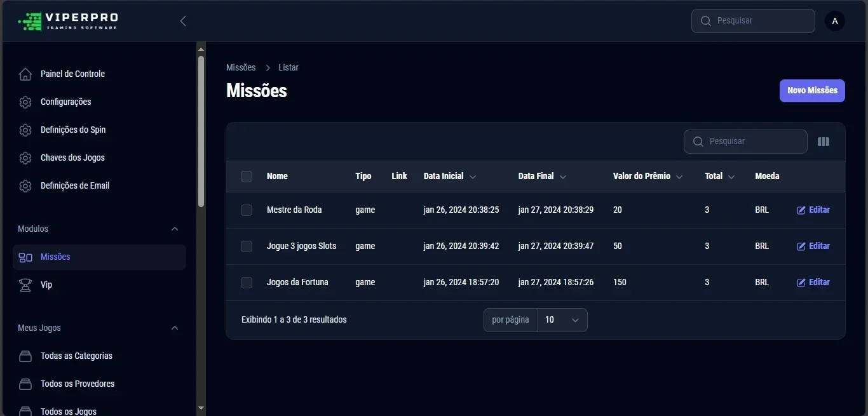Image resolution: width=868 pixels, height=416 pixels.
Task: Click the Definições do Spin gear icon
Action: (25, 130)
